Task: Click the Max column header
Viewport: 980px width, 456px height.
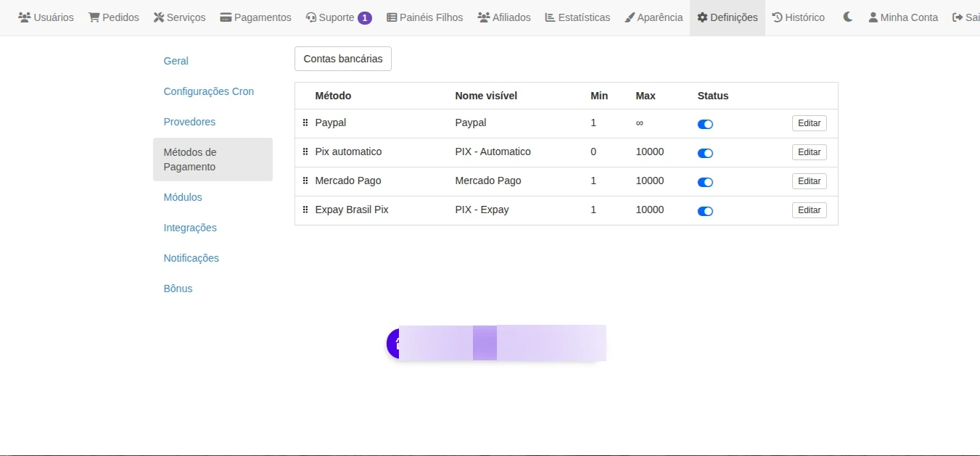Action: pos(646,96)
